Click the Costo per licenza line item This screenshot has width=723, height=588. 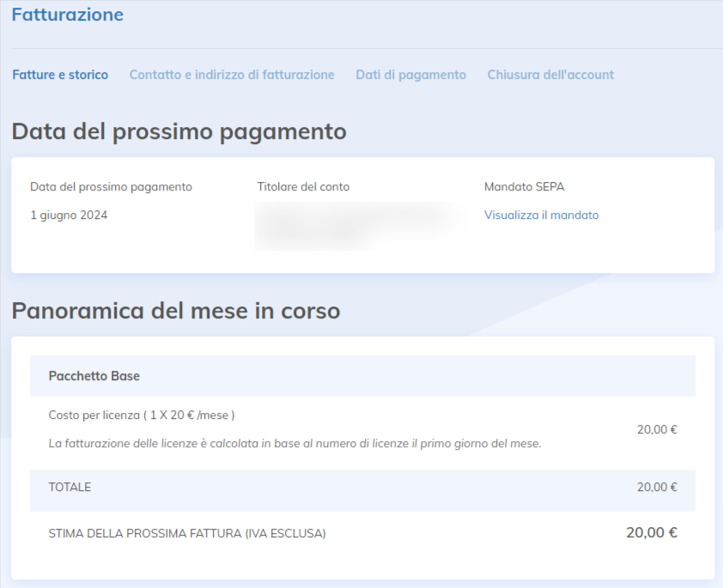click(142, 415)
